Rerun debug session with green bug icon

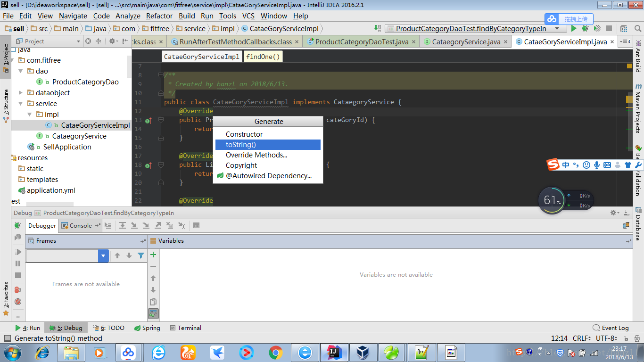[x=18, y=225]
